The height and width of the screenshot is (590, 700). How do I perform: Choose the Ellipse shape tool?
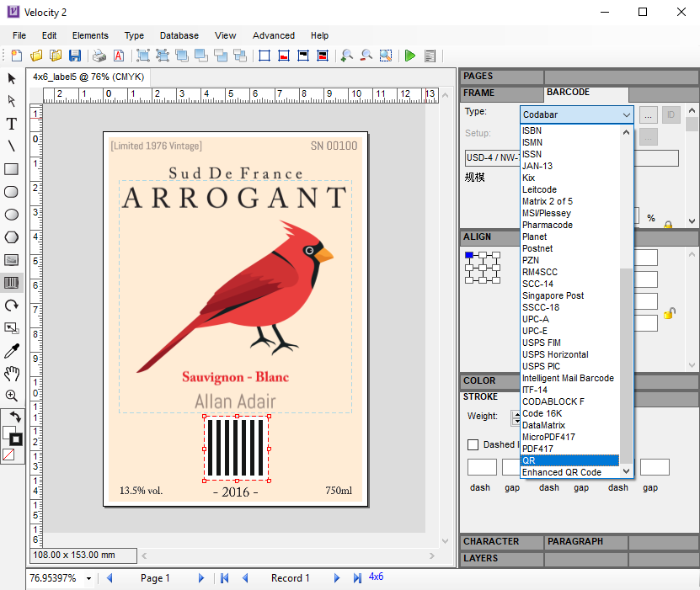[x=12, y=215]
